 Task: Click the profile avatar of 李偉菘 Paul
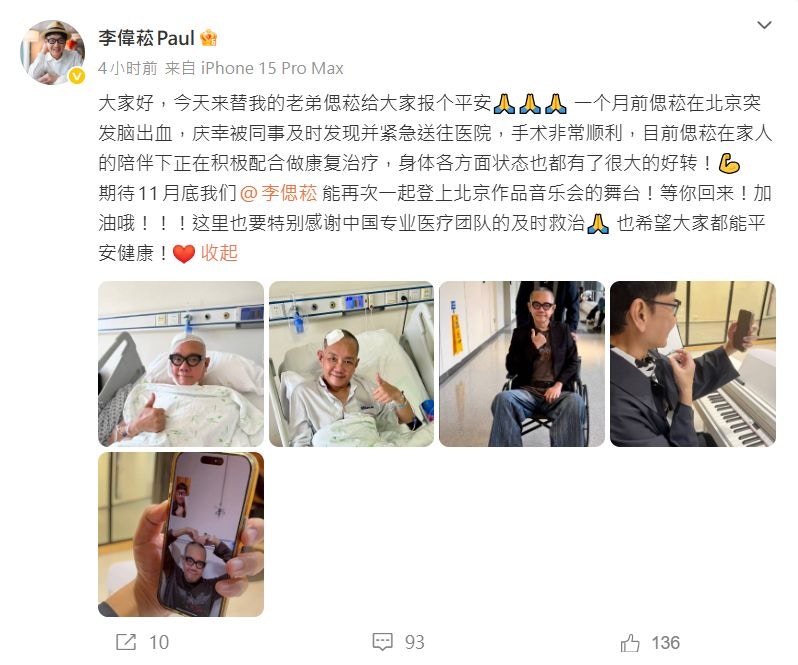(x=52, y=52)
